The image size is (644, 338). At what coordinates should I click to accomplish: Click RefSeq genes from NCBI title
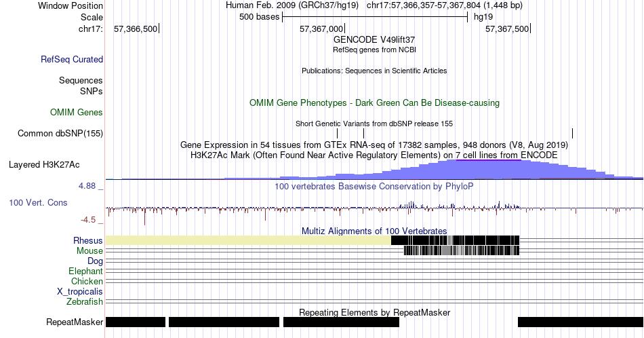coord(374,50)
